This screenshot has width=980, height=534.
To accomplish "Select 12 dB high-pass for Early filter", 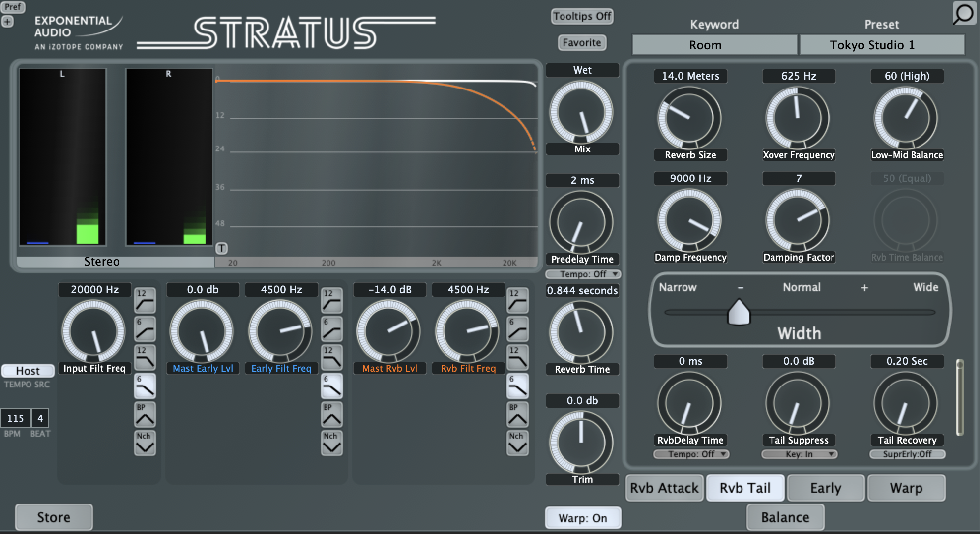I will (332, 300).
